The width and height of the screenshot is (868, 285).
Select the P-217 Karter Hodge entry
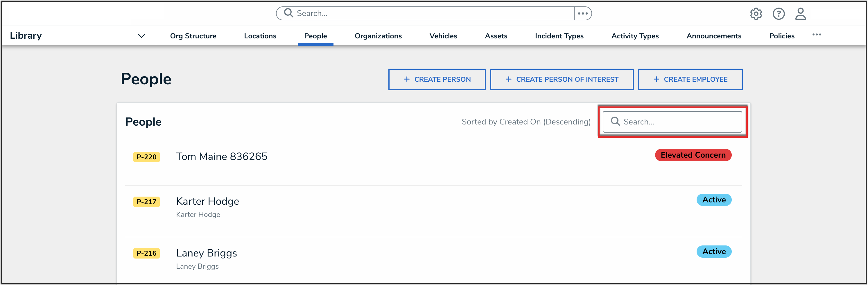click(x=207, y=201)
